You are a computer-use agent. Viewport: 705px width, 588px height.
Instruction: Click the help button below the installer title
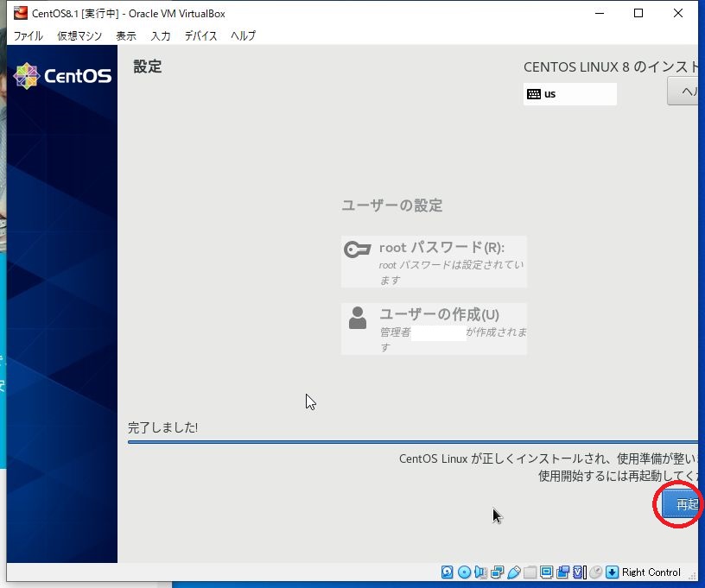click(x=683, y=92)
